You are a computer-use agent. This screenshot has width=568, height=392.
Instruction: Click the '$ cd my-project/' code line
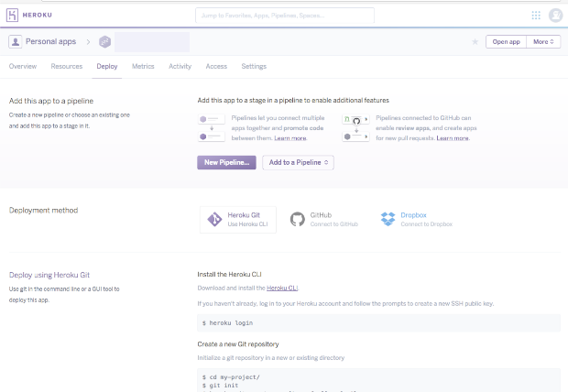coord(231,377)
